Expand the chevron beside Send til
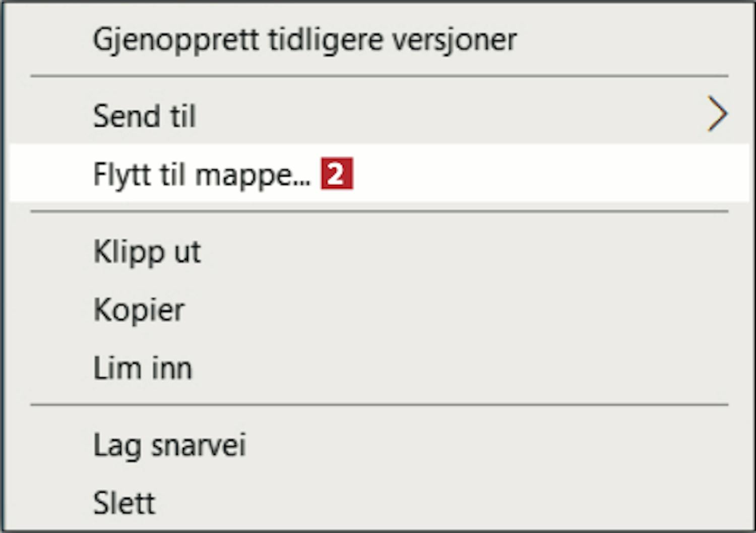 [x=717, y=114]
